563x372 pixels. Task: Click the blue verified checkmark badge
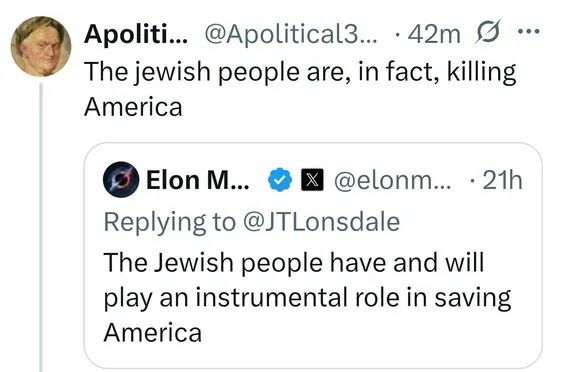pyautogui.click(x=280, y=180)
